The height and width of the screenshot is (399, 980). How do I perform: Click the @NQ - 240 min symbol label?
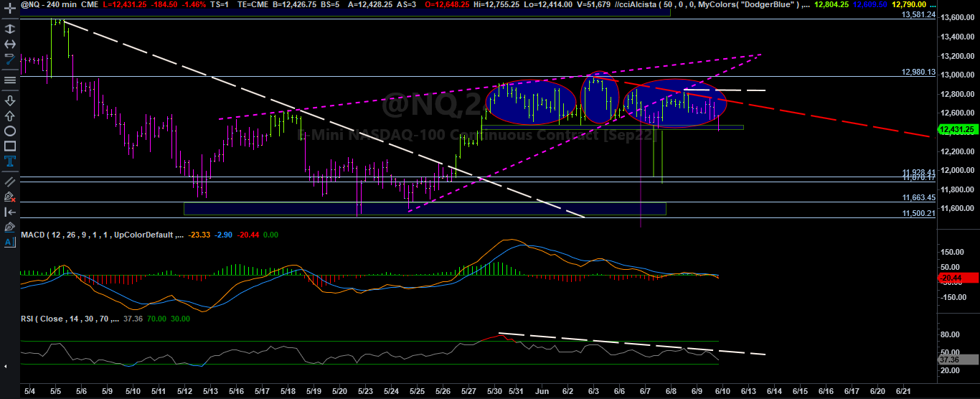47,4
